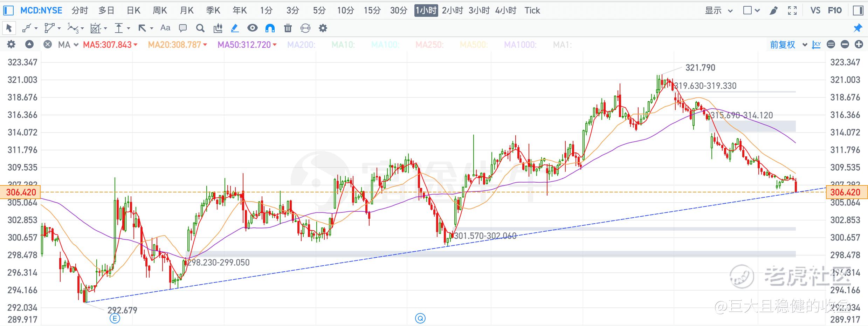
Task: Click the E earnings marker on timeline
Action: coord(115,318)
